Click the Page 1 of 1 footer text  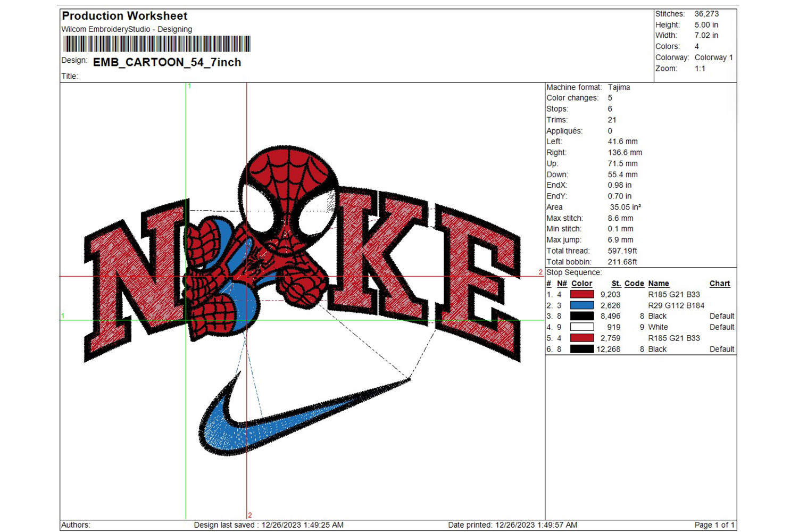coord(714,525)
